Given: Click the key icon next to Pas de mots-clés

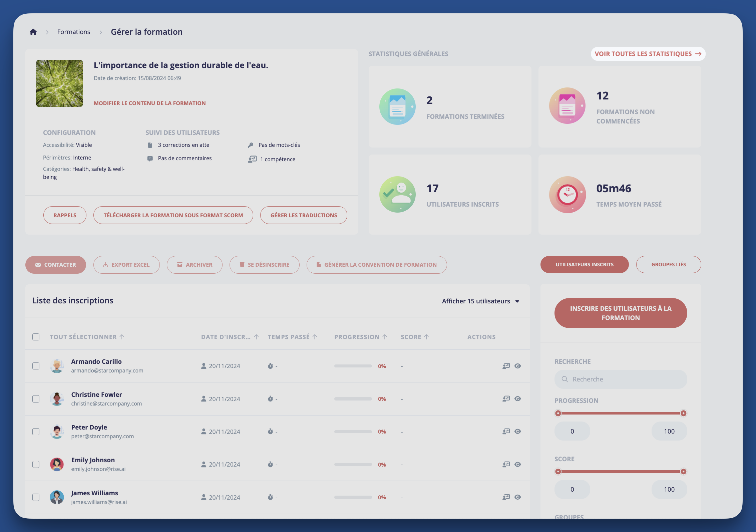Looking at the screenshot, I should pyautogui.click(x=251, y=145).
